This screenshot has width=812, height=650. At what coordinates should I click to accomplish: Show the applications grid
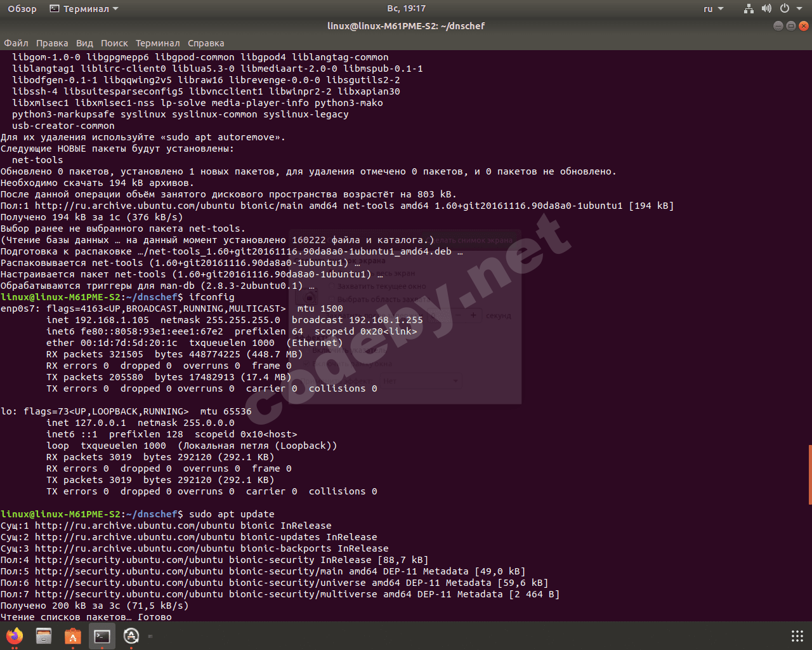[x=797, y=636]
